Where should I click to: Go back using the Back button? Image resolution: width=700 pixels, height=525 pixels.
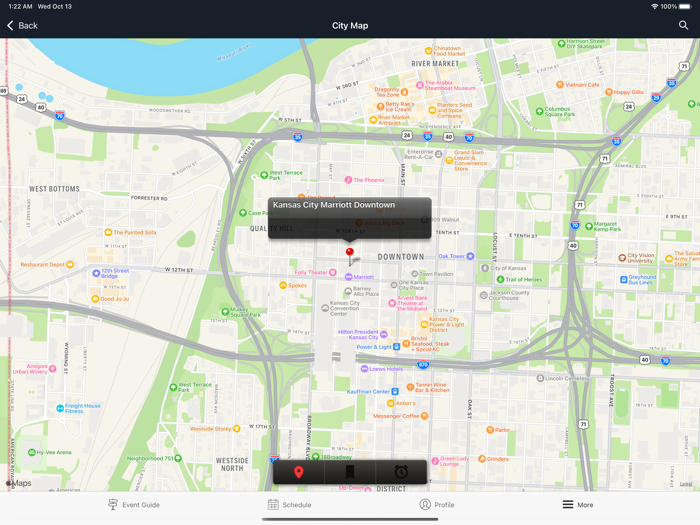pyautogui.click(x=22, y=25)
